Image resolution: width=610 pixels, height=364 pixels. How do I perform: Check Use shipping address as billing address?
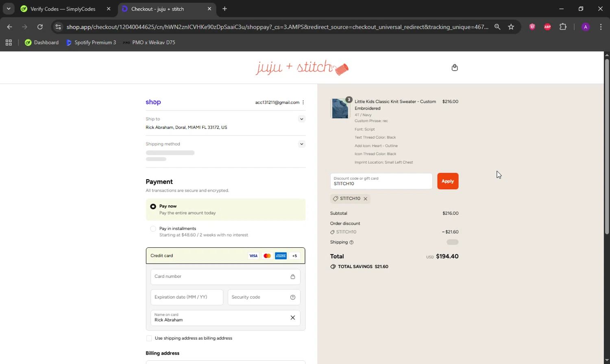click(x=149, y=338)
